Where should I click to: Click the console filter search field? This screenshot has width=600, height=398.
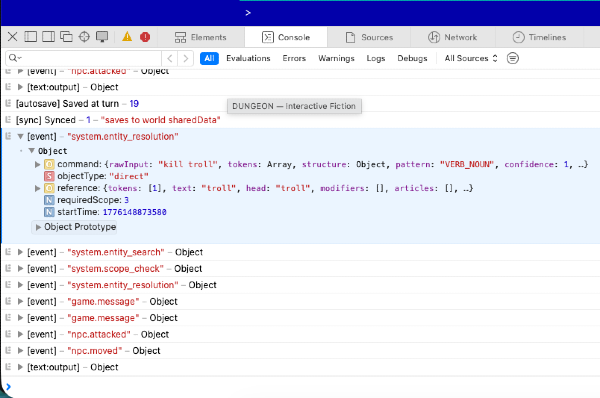click(x=83, y=58)
